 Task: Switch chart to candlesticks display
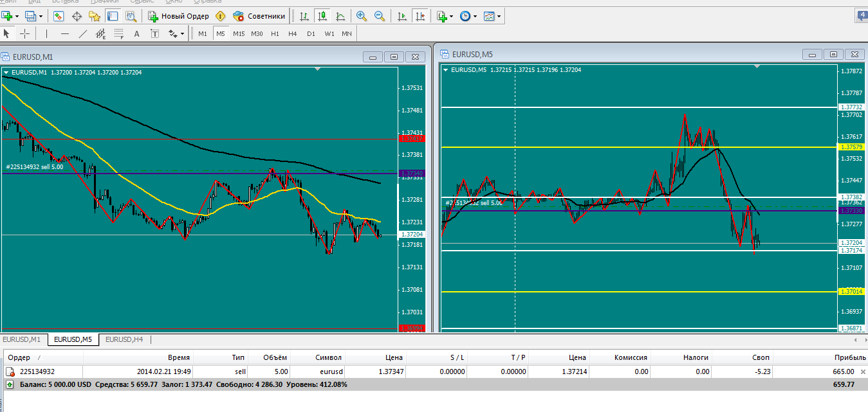pyautogui.click(x=322, y=16)
